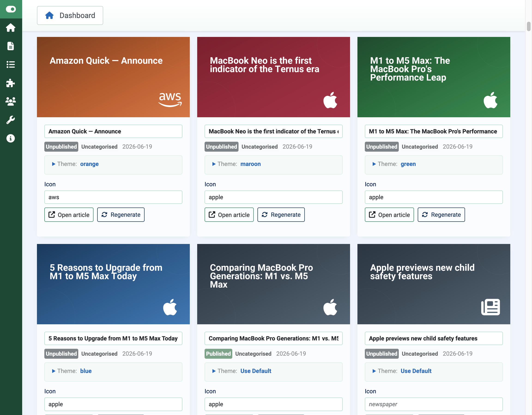
Task: Click the page vertical scrollbar
Action: [x=529, y=26]
